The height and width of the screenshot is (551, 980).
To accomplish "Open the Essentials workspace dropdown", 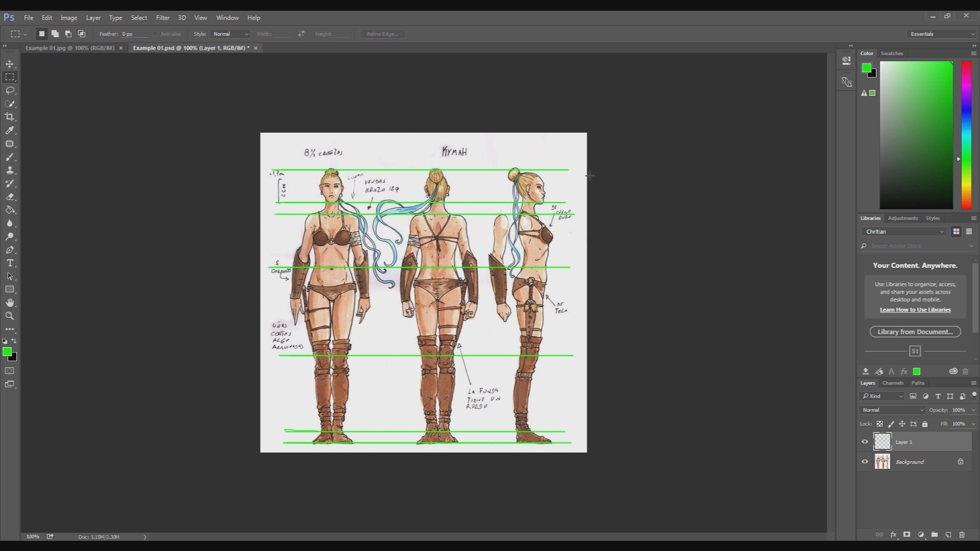I will [942, 34].
